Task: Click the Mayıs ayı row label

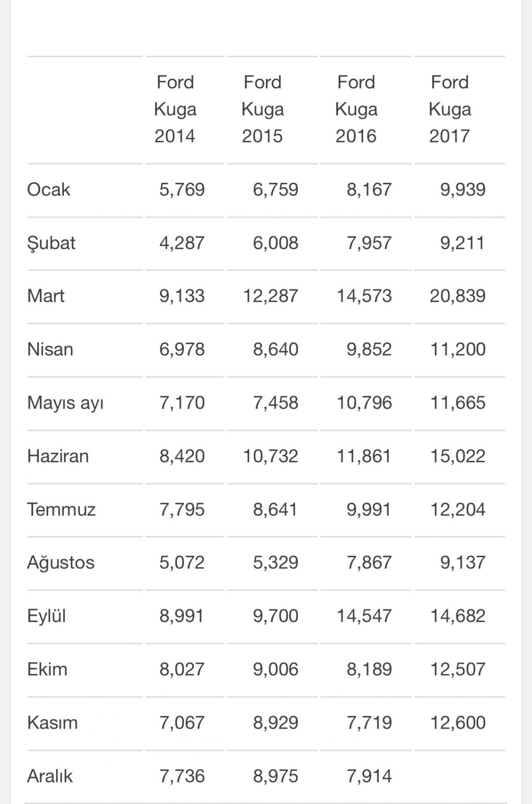Action: [x=65, y=403]
